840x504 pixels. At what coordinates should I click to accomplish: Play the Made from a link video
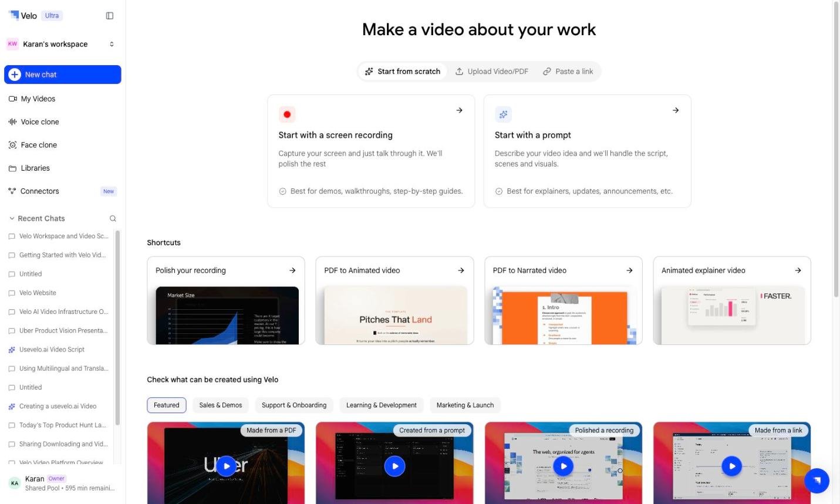tap(732, 466)
